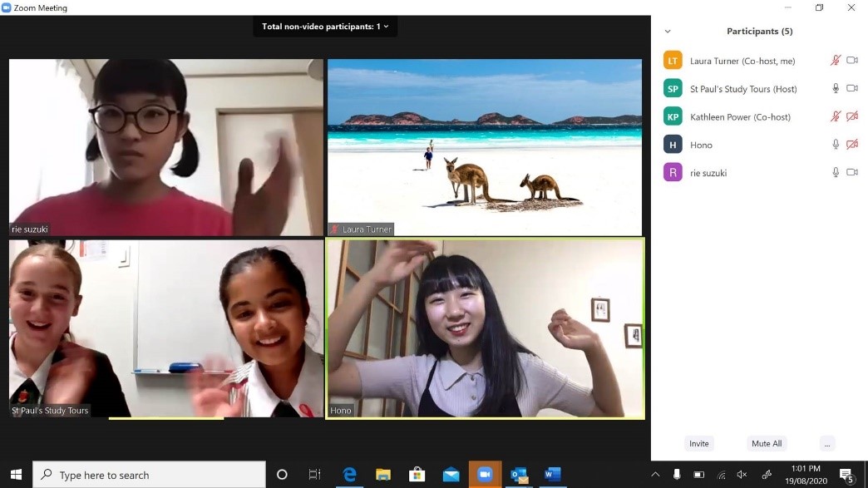Click Kathleen Power's KP avatar
The width and height of the screenshot is (868, 488).
pyautogui.click(x=673, y=116)
